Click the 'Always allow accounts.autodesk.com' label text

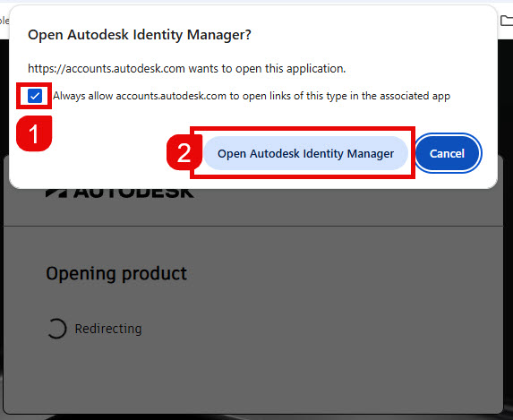[x=252, y=96]
